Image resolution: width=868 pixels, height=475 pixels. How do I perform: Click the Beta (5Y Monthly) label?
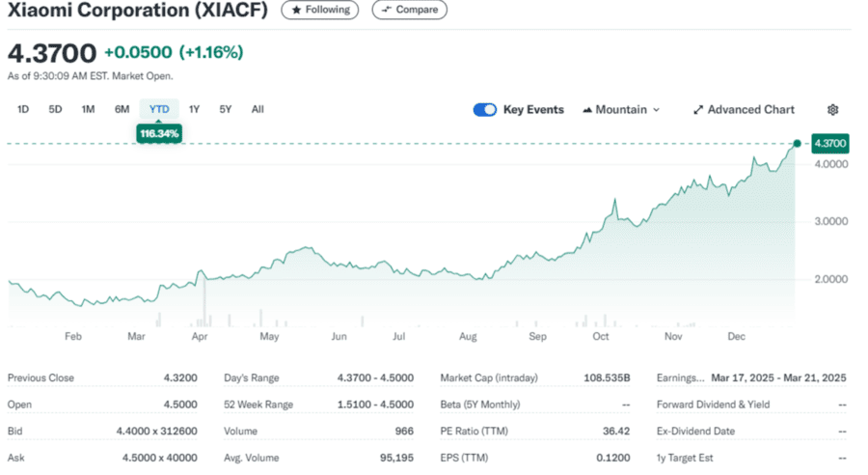pos(480,405)
